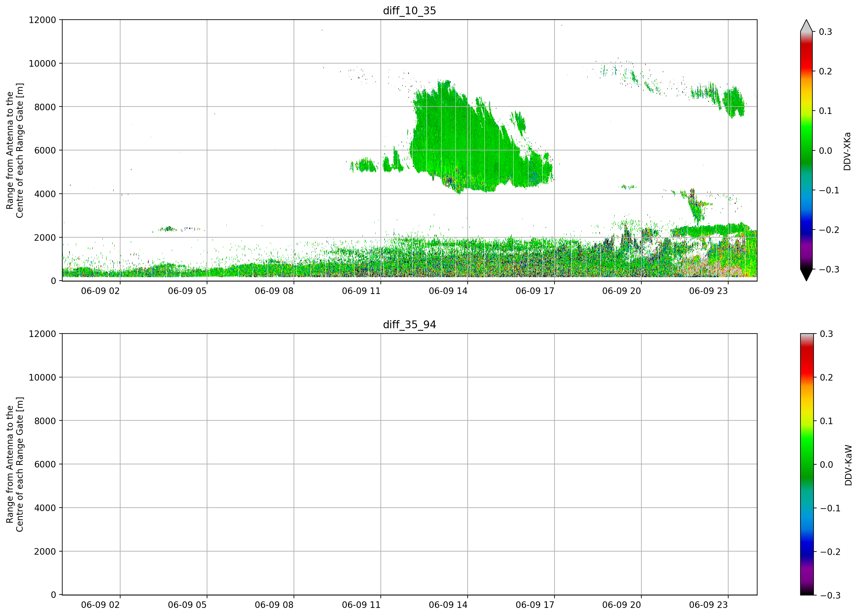Click the diff_35_94 plot title
859x616 pixels.
pos(409,325)
